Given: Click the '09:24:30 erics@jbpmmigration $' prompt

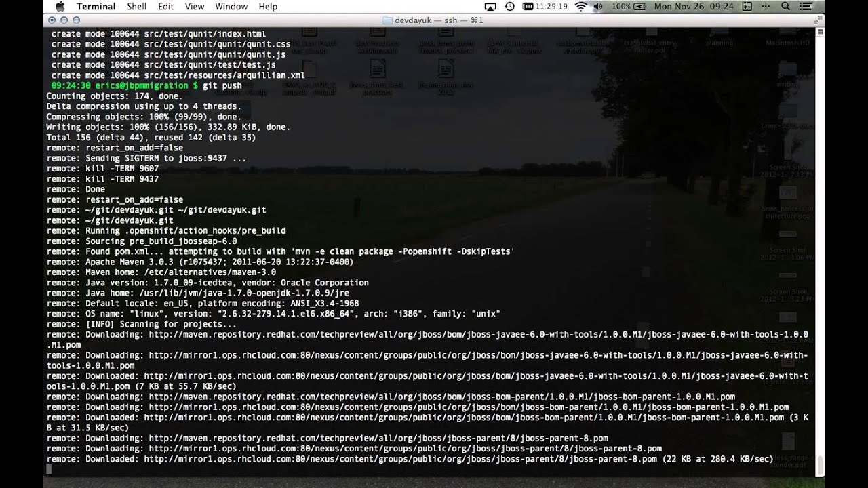Looking at the screenshot, I should pyautogui.click(x=124, y=85).
